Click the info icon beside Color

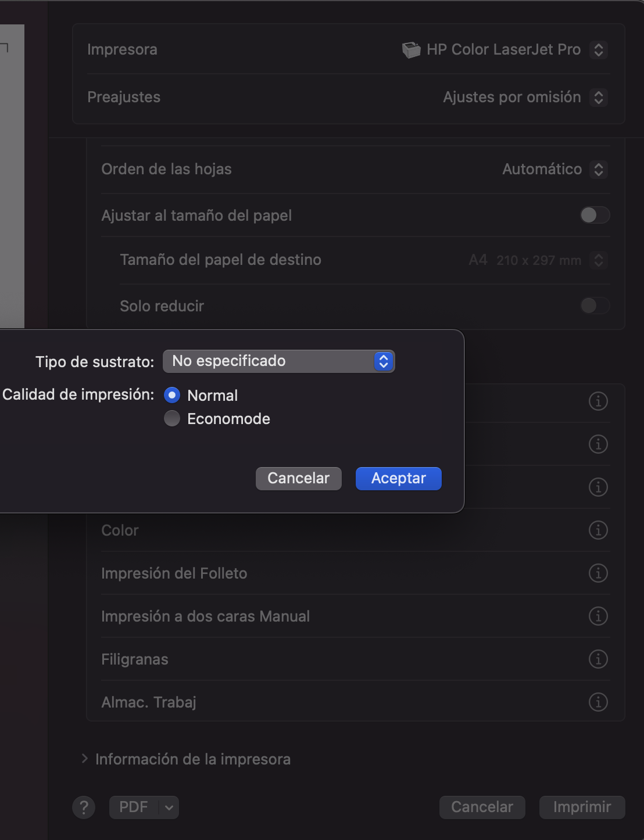tap(598, 530)
